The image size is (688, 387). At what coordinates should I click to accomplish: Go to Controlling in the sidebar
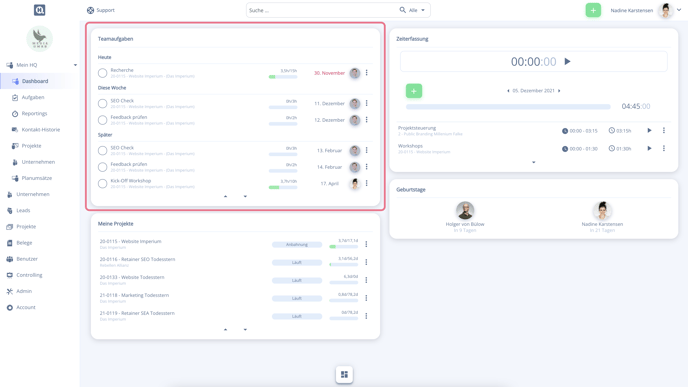(x=29, y=275)
